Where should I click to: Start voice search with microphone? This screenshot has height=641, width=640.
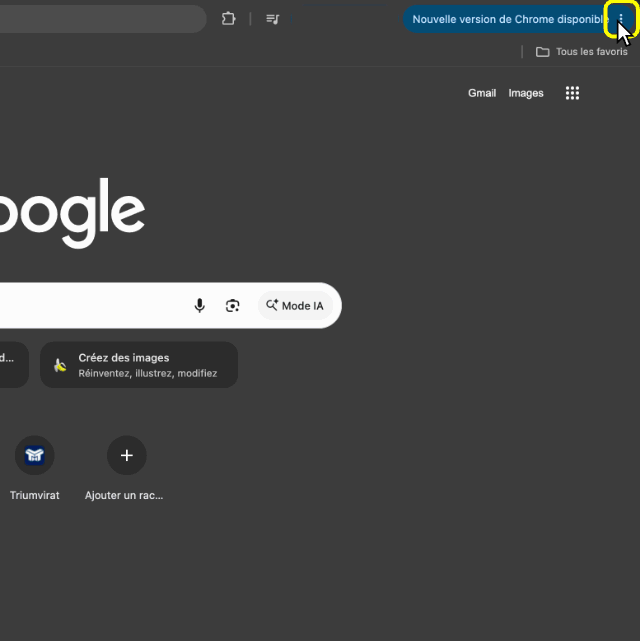pyautogui.click(x=199, y=305)
